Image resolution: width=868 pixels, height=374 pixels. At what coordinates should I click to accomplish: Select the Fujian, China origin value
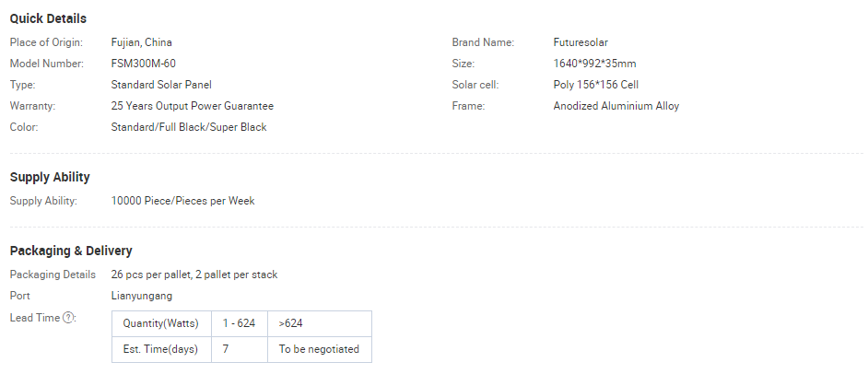point(141,42)
